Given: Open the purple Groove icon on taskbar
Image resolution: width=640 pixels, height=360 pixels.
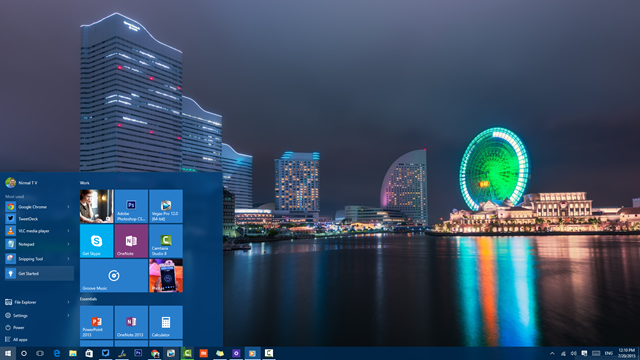Looking at the screenshot, I should click(236, 353).
